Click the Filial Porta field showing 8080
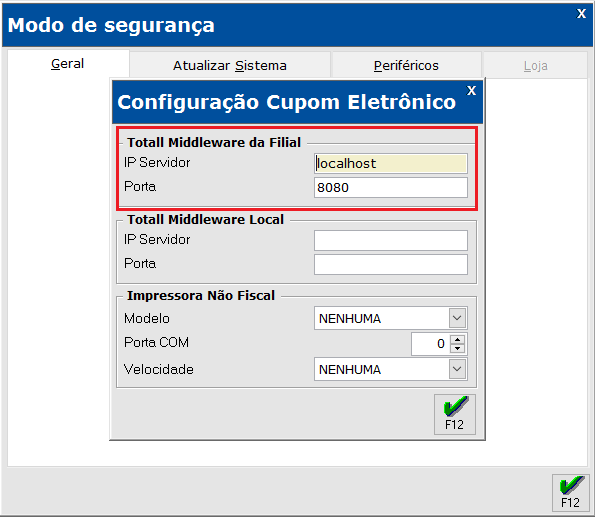This screenshot has width=595, height=518. point(391,187)
